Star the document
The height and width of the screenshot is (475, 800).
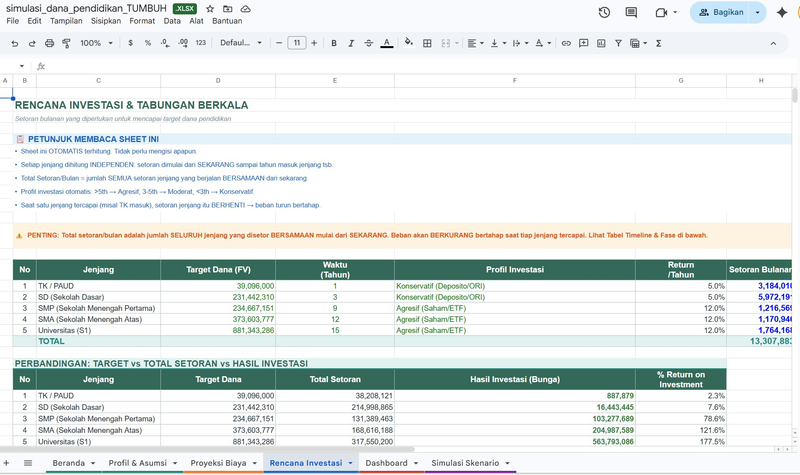(210, 9)
